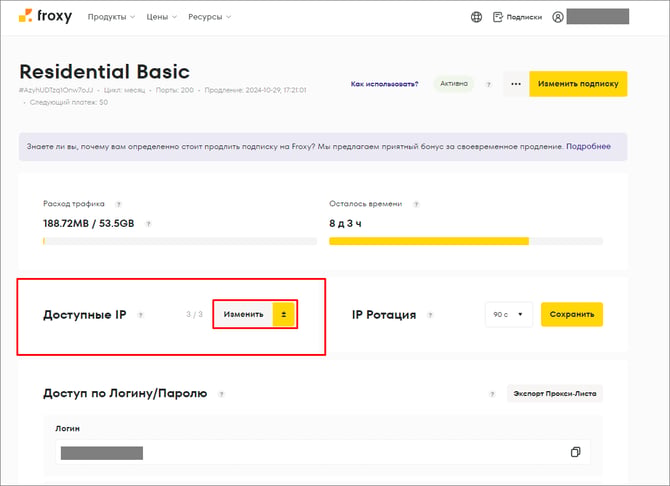The width and height of the screenshot is (670, 486).
Task: Open the language globe icon
Action: [x=476, y=17]
